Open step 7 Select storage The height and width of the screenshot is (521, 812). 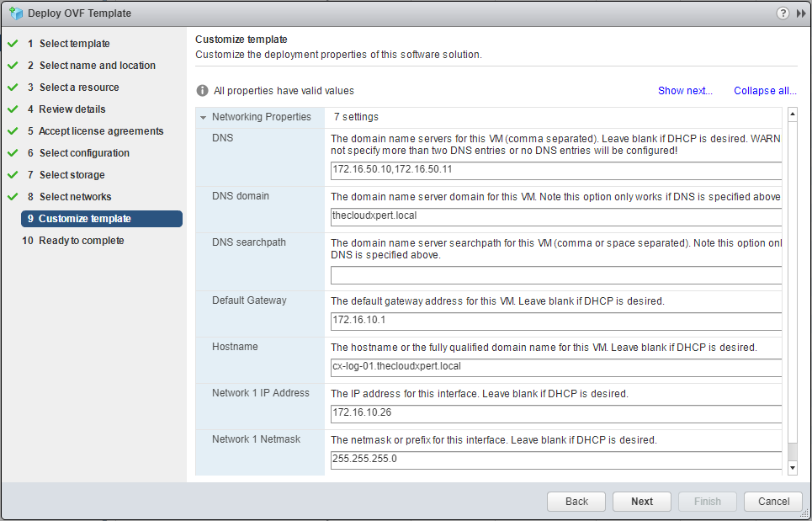[x=72, y=175]
